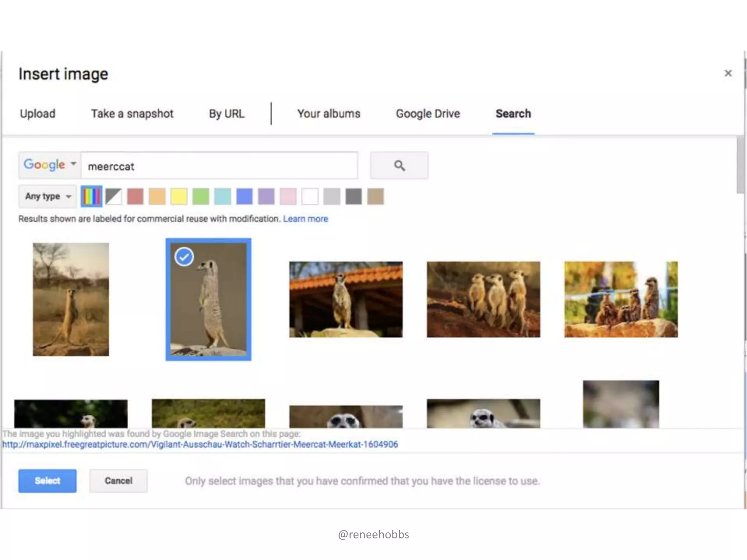Expand the Any type filter dropdown
The width and height of the screenshot is (747, 560).
[48, 197]
